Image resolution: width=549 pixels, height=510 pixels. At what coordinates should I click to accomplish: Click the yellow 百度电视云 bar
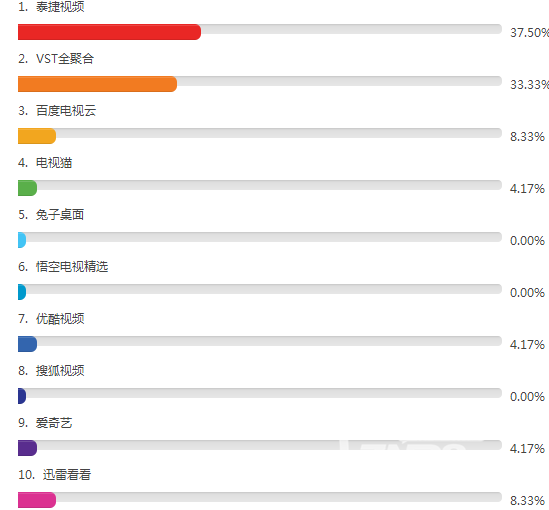37,136
